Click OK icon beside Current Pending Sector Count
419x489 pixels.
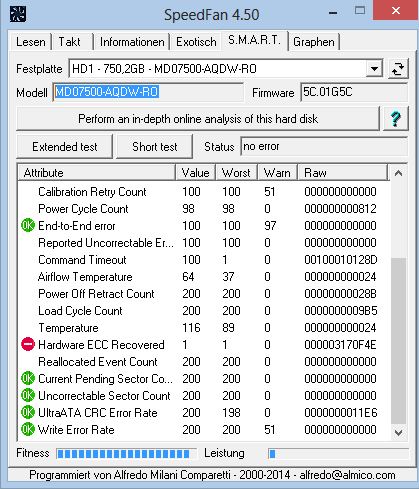pyautogui.click(x=28, y=379)
